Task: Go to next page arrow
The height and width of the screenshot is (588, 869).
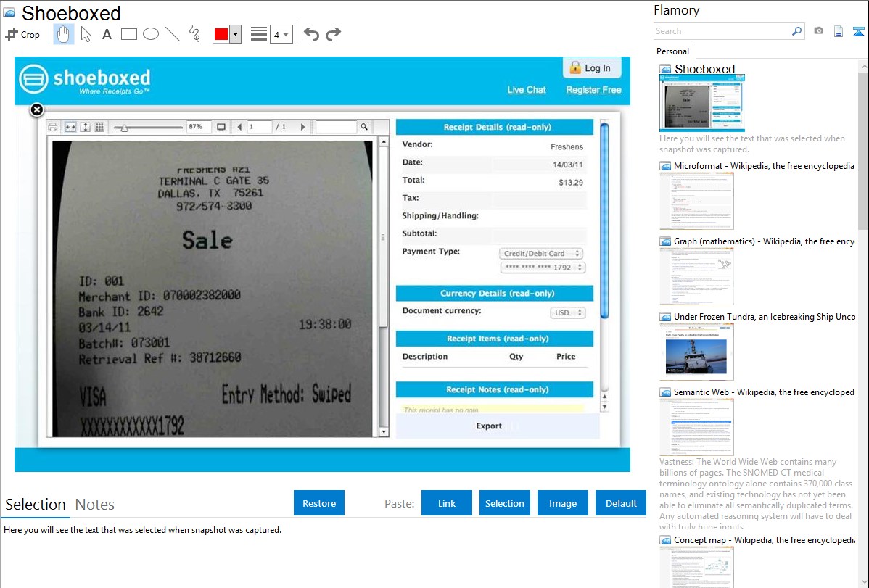Action: 302,127
